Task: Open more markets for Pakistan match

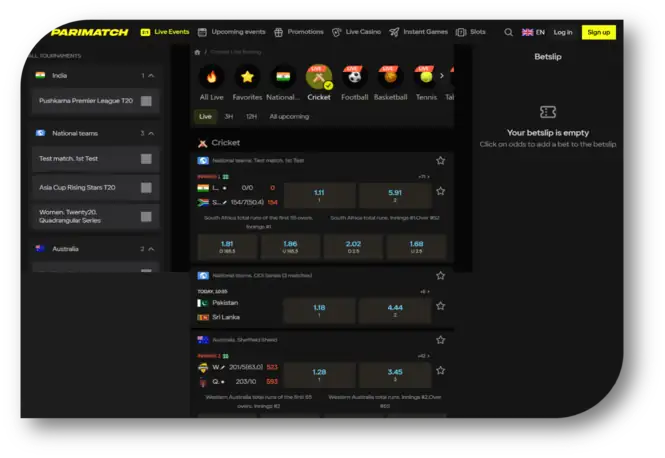Action: point(425,291)
